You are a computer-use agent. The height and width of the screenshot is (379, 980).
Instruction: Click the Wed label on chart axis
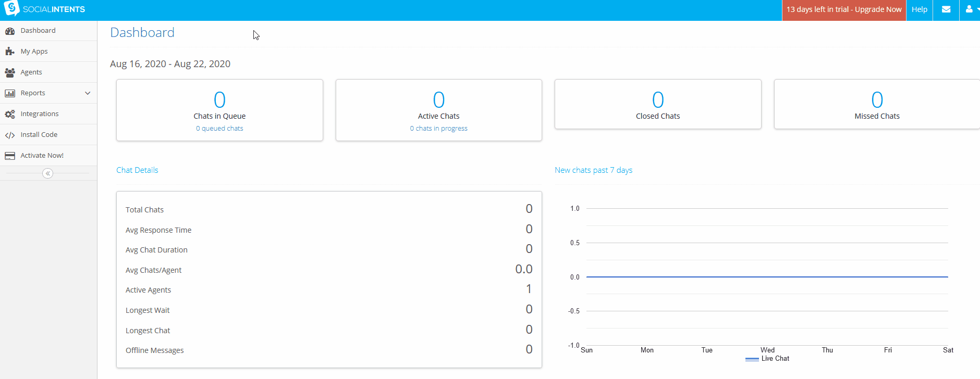767,350
